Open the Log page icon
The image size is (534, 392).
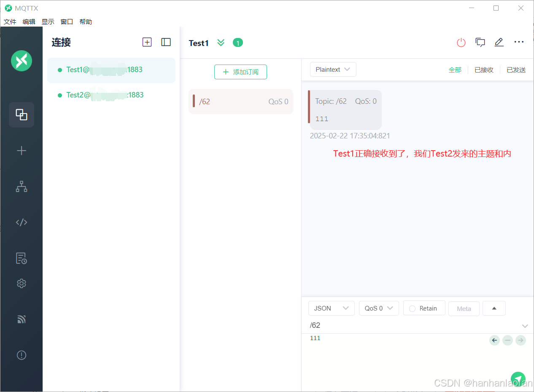[x=22, y=258]
